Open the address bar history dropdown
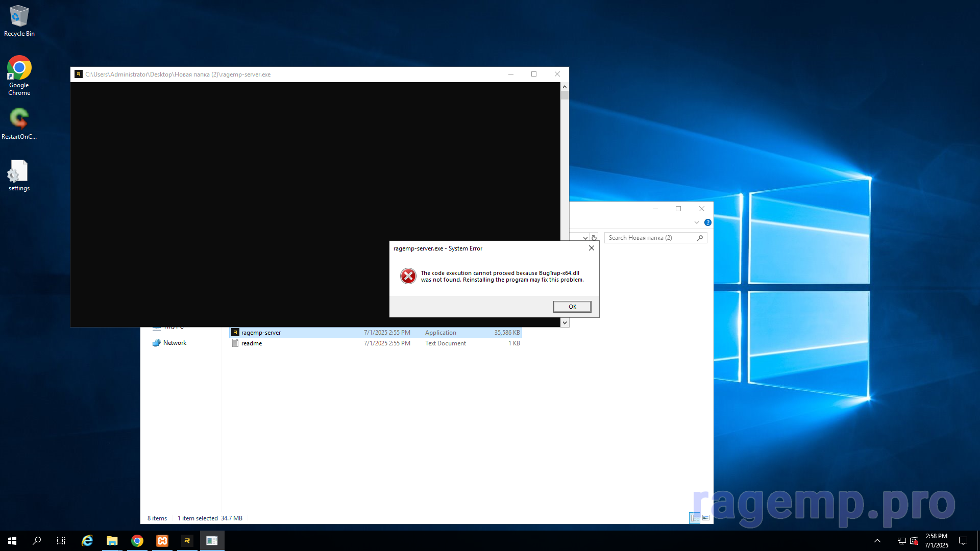Screen dimensions: 980x551 pyautogui.click(x=585, y=238)
